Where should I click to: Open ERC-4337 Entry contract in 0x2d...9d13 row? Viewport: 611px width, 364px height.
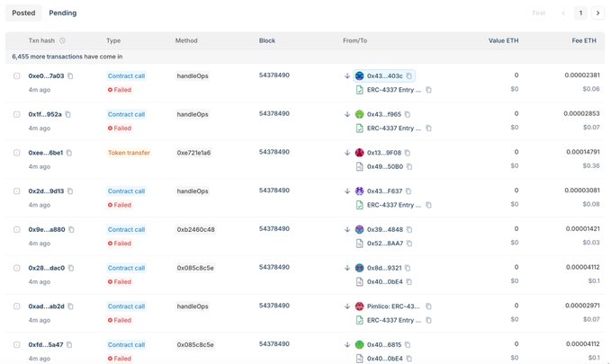pyautogui.click(x=394, y=205)
